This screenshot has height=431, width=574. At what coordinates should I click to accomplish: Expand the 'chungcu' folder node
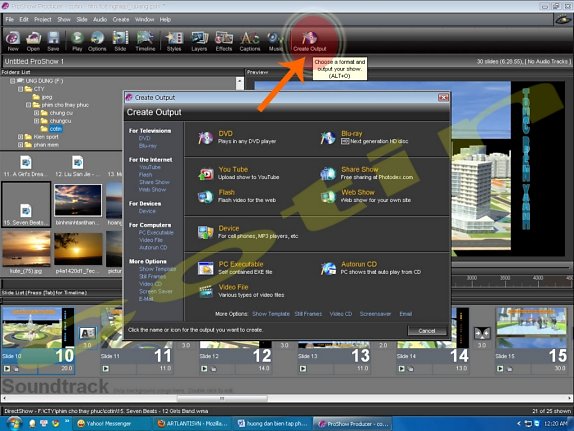click(36, 121)
